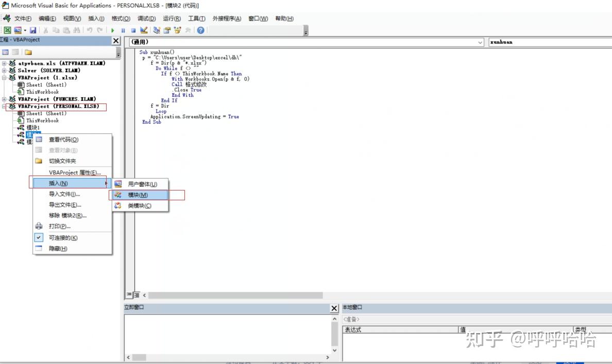Image resolution: width=612 pixels, height=364 pixels.
Task: Click the Find binoculars icon
Action: click(76, 29)
